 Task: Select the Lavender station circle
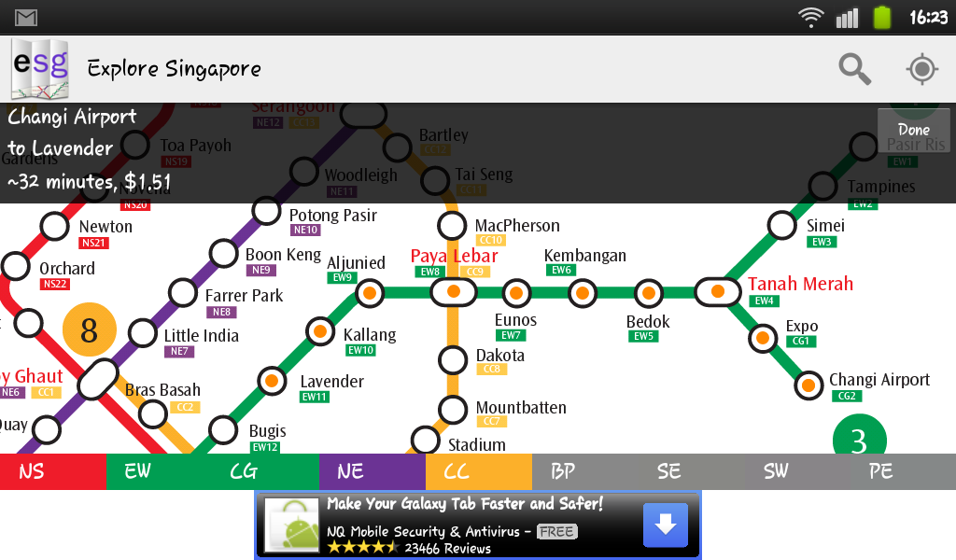[272, 382]
